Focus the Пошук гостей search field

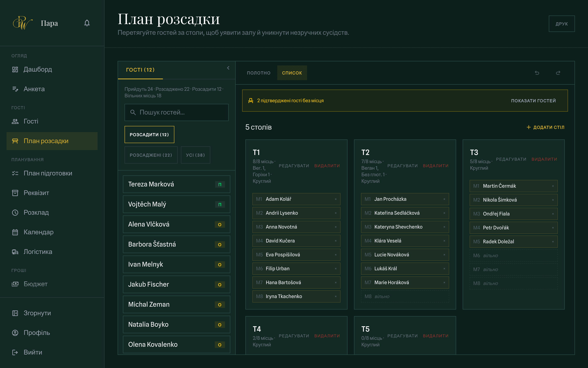point(176,112)
